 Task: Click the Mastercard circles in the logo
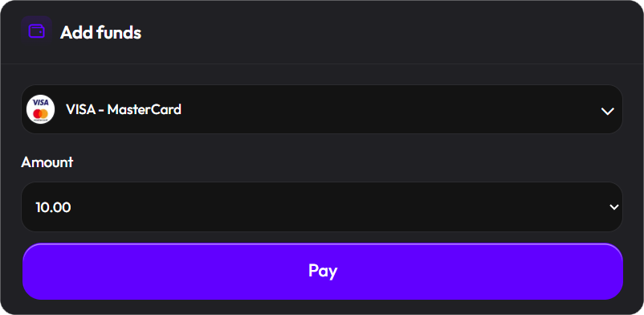click(41, 113)
